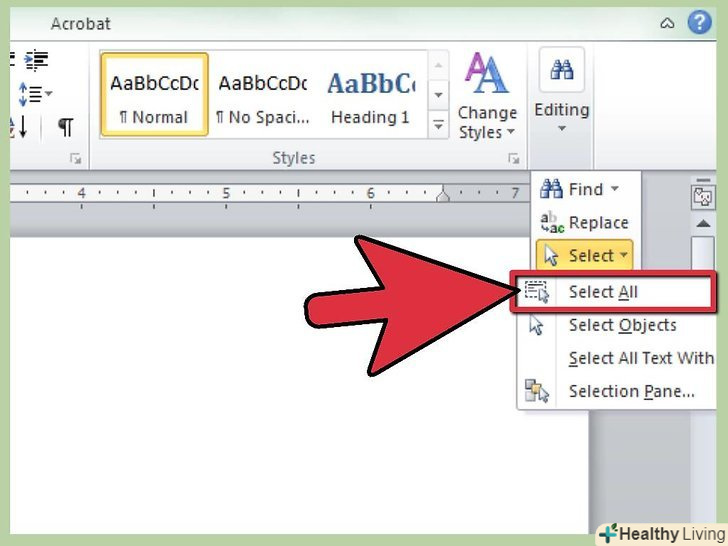Expand the Styles gallery More arrow
This screenshot has width=728, height=546.
click(x=438, y=125)
